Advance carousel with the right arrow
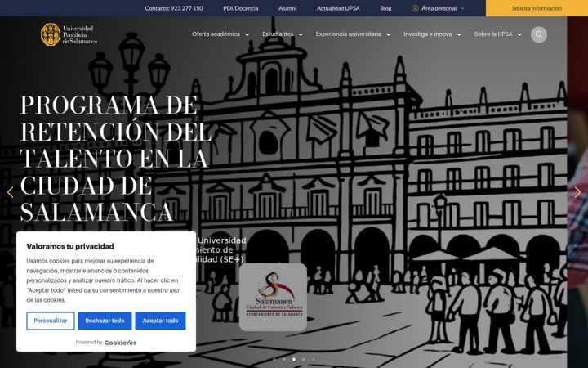The height and width of the screenshot is (368, 588). [577, 192]
